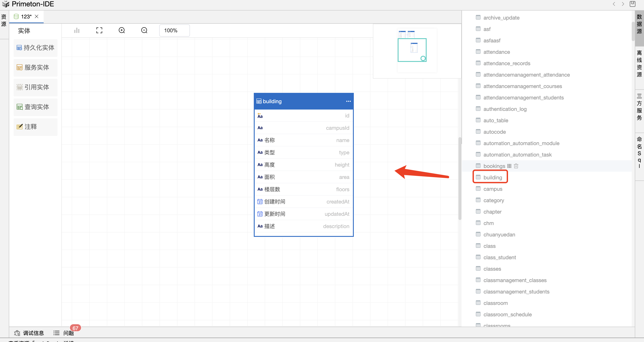The width and height of the screenshot is (644, 342).
Task: Select the 持久化实体 palette item
Action: (x=35, y=48)
